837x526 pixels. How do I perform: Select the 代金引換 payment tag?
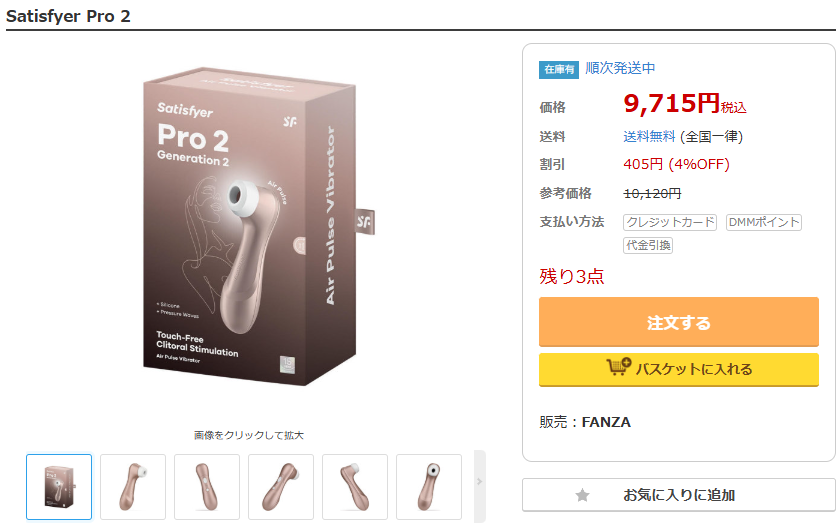point(648,246)
